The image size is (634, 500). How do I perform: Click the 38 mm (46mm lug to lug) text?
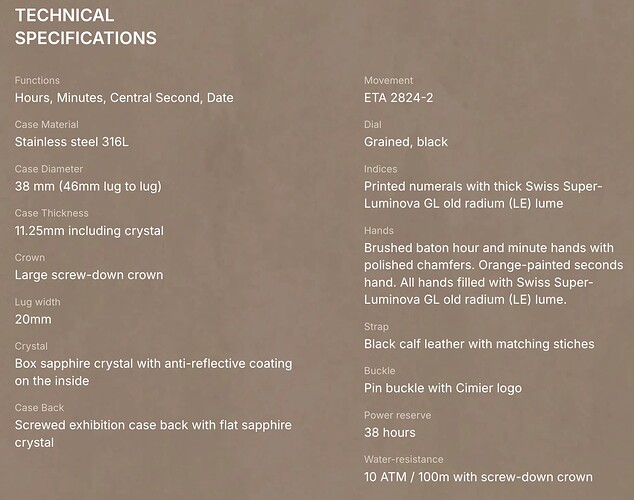88,186
